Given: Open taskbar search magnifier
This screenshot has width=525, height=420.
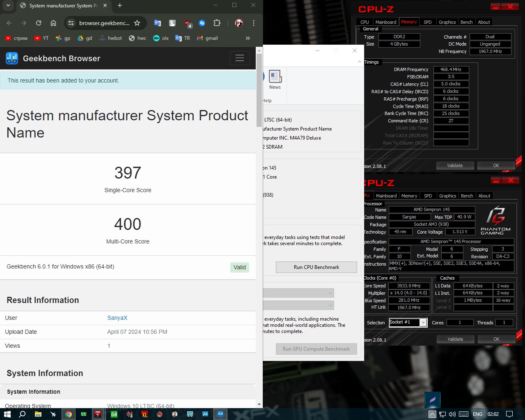Looking at the screenshot, I should click(22, 414).
